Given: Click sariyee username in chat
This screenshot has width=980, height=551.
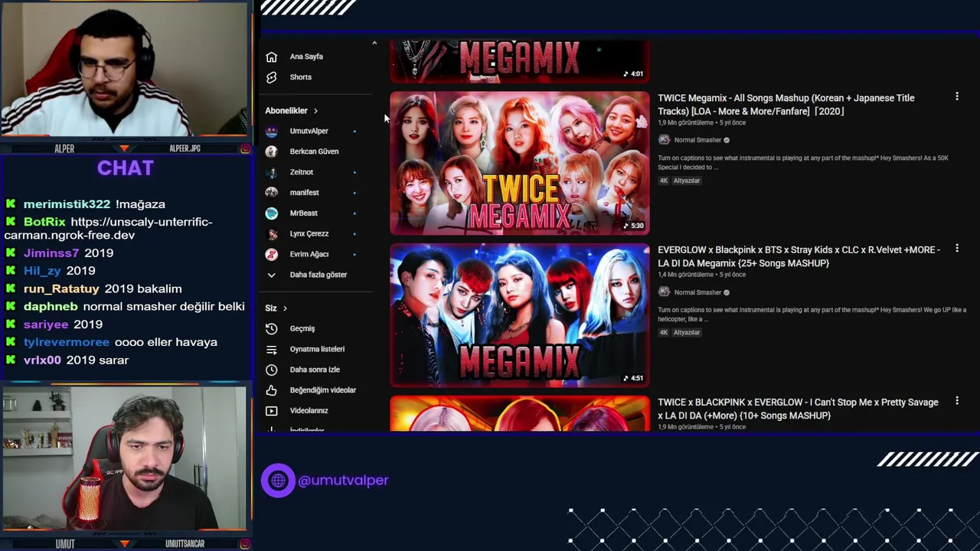Looking at the screenshot, I should 46,324.
